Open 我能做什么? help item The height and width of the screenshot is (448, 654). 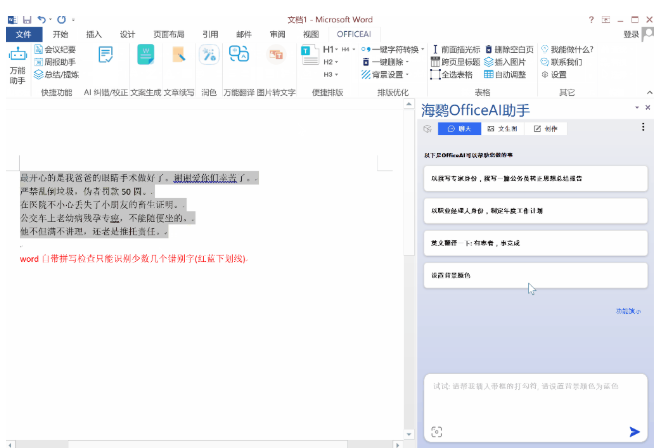567,50
